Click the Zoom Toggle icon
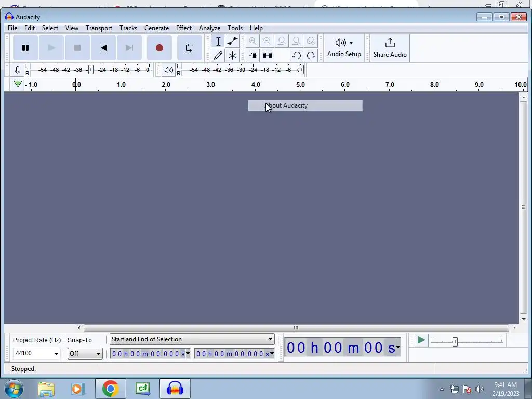The width and height of the screenshot is (532, 399). coord(311,42)
